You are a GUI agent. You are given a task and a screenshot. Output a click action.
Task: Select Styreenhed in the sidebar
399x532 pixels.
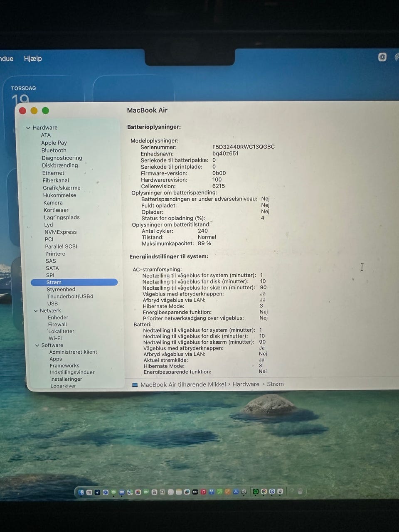tap(61, 289)
